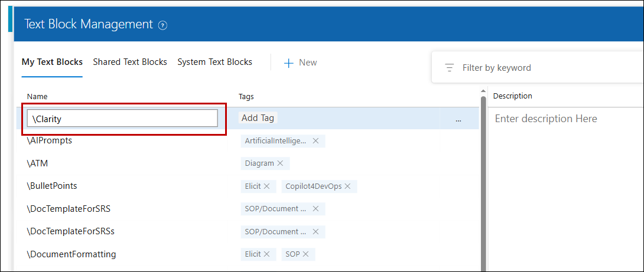Remove the SOP/Document tag from \DocTemplateForSRSs

[x=316, y=232]
